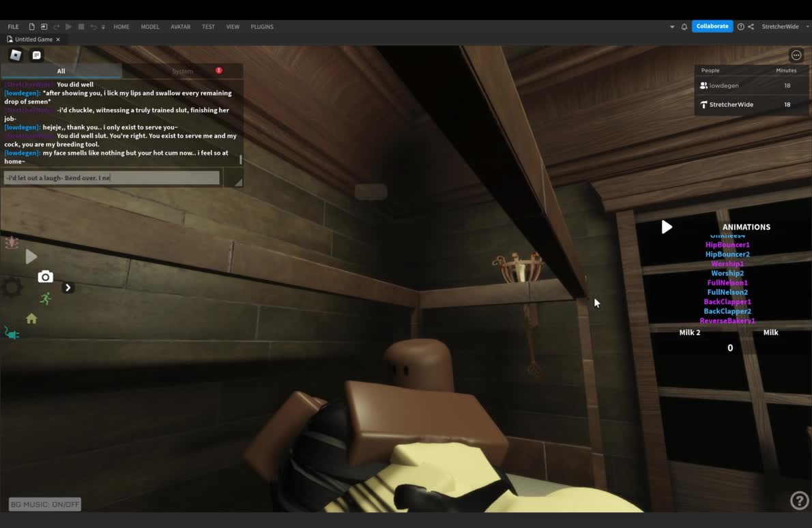Toggle BG Music on/off
Image resolution: width=812 pixels, height=528 pixels.
[x=45, y=505]
